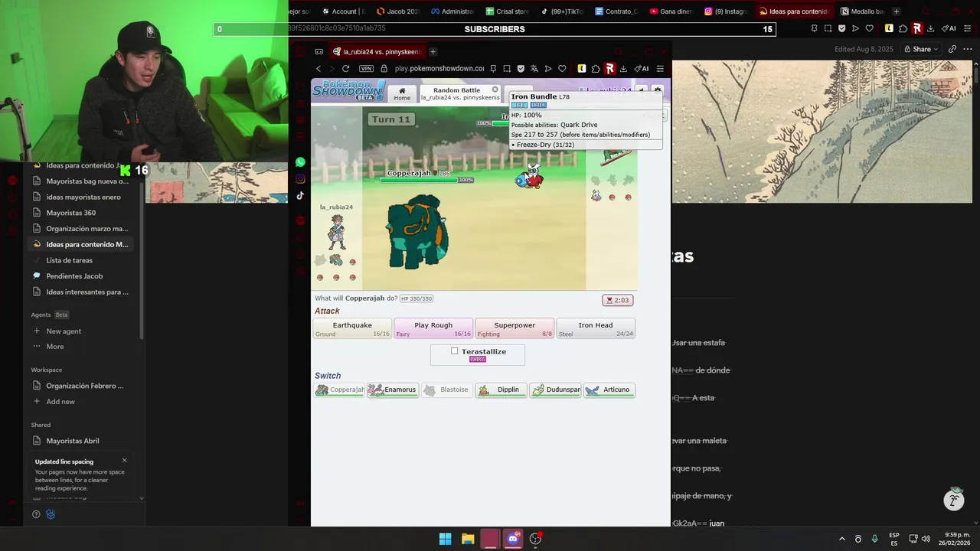The width and height of the screenshot is (980, 551).
Task: Open WhatsApp from browser sidebar
Action: pos(300,162)
